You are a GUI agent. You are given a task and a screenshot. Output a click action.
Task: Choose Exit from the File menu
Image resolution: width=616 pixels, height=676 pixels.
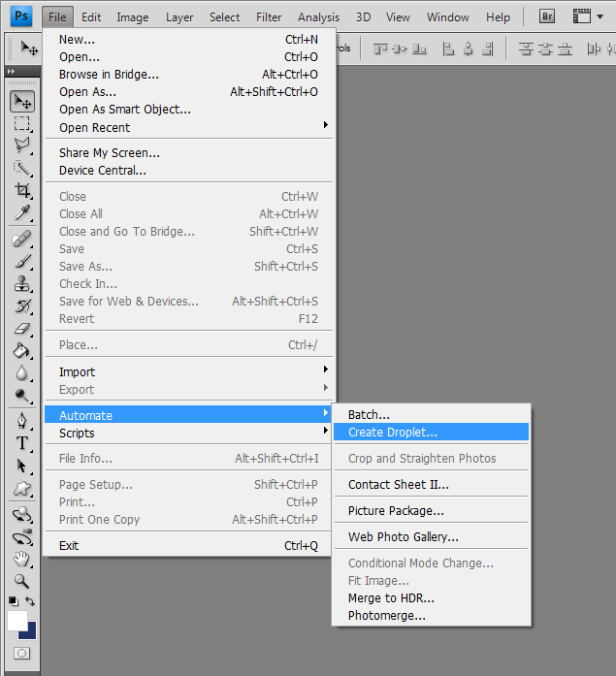(x=189, y=546)
